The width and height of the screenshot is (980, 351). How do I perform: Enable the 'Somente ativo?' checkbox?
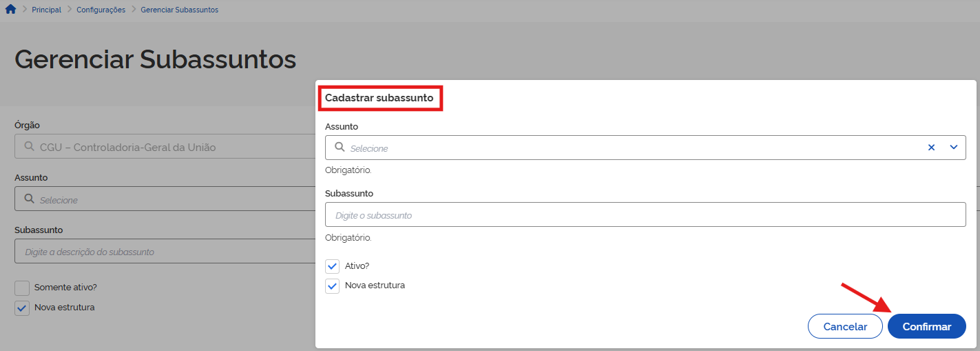(x=22, y=288)
